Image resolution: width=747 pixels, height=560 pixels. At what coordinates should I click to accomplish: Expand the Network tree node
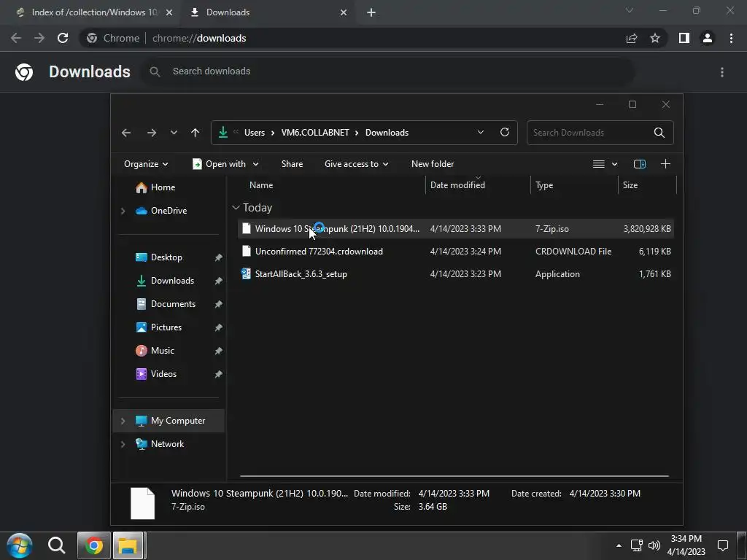[x=123, y=444]
